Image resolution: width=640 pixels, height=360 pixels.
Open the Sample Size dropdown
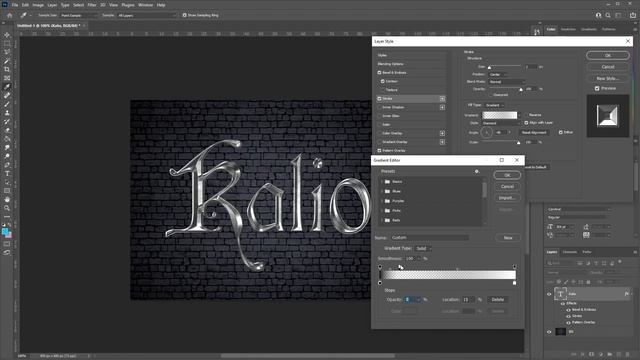79,16
